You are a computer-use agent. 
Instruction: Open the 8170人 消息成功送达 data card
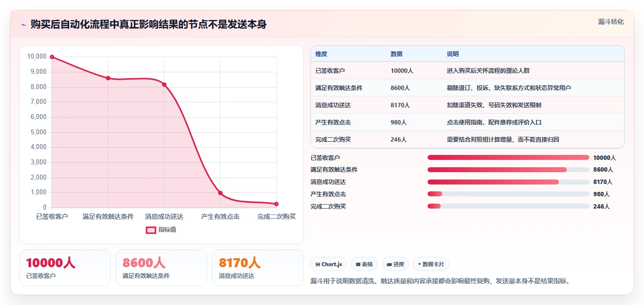click(x=258, y=268)
